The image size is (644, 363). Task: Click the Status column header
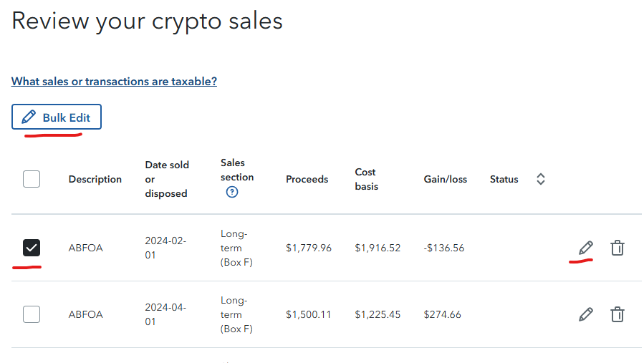point(504,179)
